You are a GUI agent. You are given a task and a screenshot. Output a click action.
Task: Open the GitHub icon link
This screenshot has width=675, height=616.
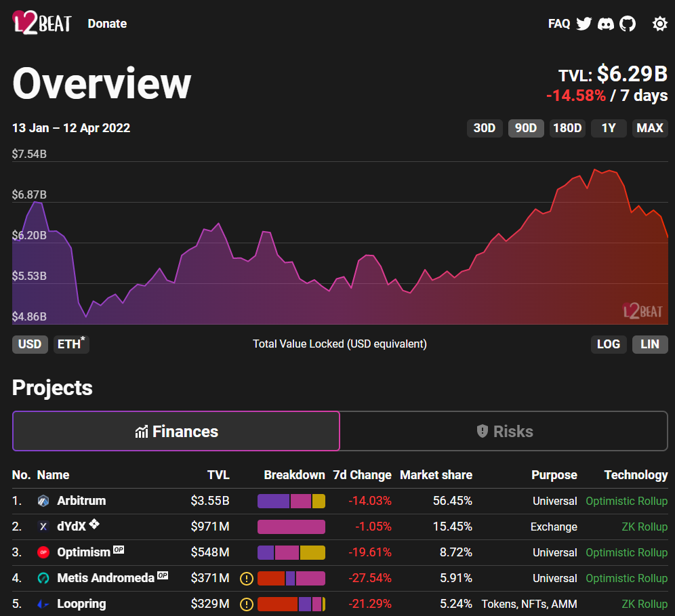point(627,24)
